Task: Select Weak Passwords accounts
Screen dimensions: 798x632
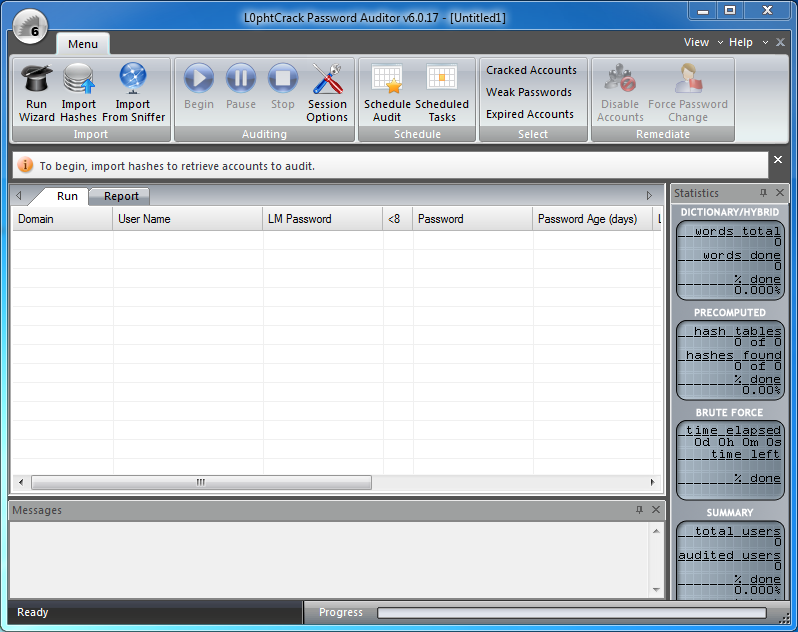Action: click(x=529, y=92)
